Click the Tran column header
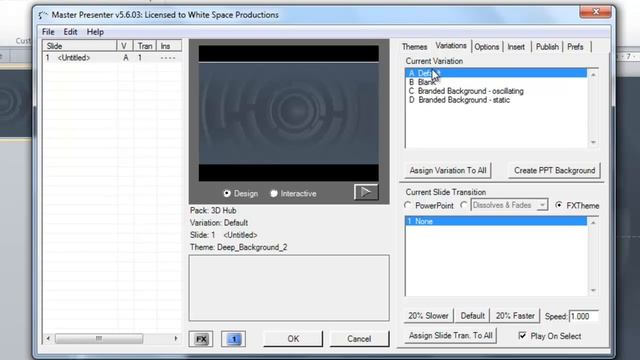The image size is (640, 360). pyautogui.click(x=144, y=46)
